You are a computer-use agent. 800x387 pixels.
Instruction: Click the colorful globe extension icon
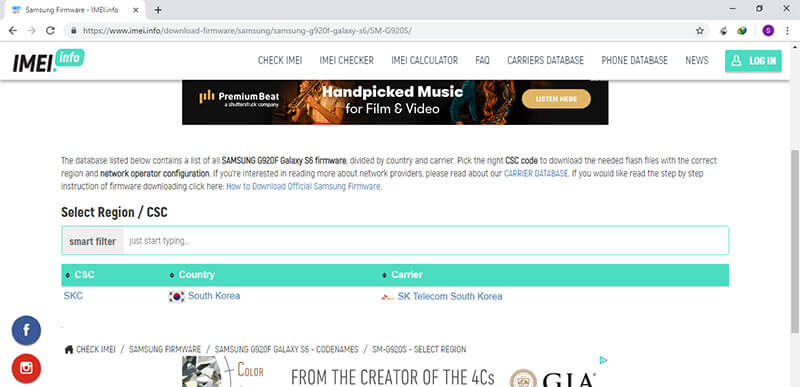[x=742, y=31]
